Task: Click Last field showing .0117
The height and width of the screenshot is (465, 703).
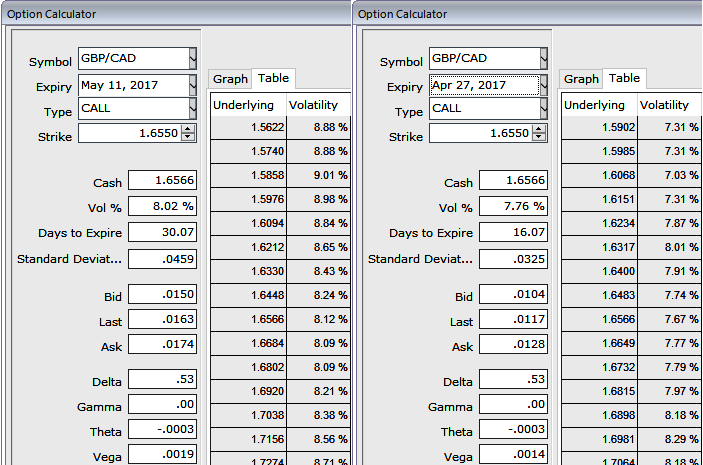Action: [x=513, y=319]
